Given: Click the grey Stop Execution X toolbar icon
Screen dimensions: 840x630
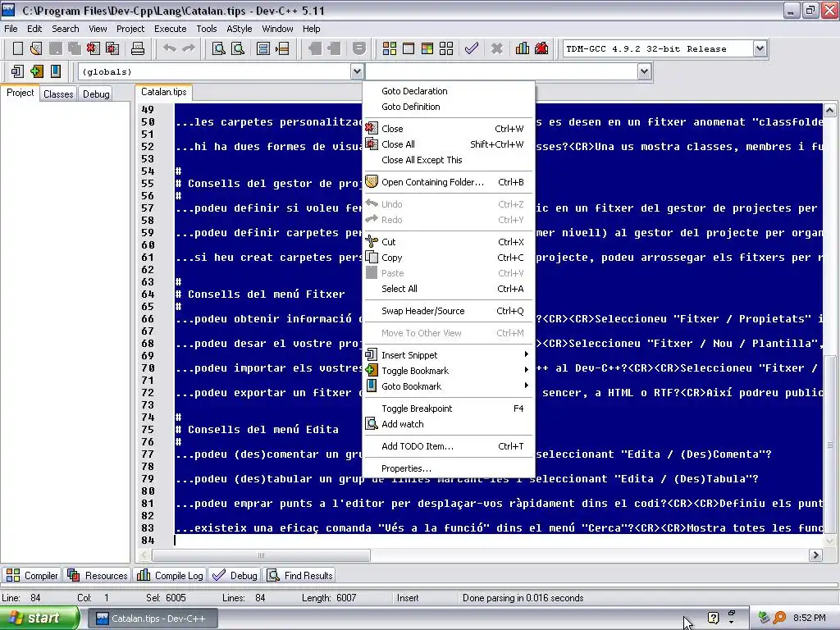Looking at the screenshot, I should [x=497, y=48].
